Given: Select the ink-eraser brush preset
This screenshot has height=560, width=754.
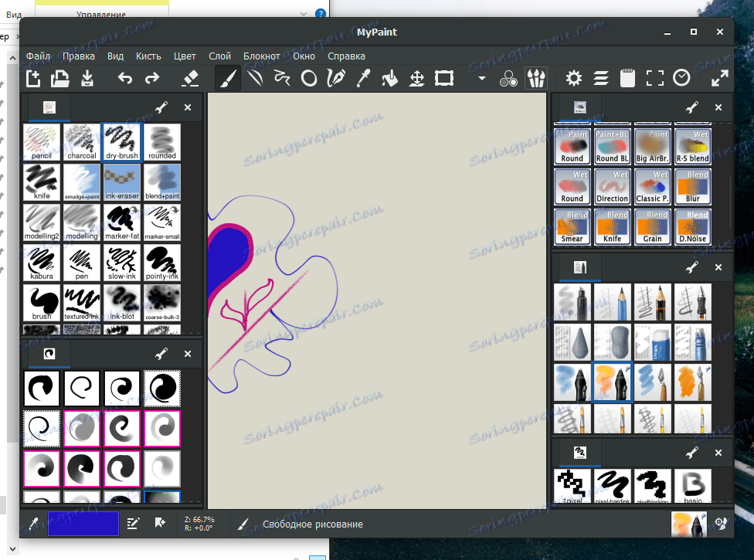Looking at the screenshot, I should tap(121, 182).
